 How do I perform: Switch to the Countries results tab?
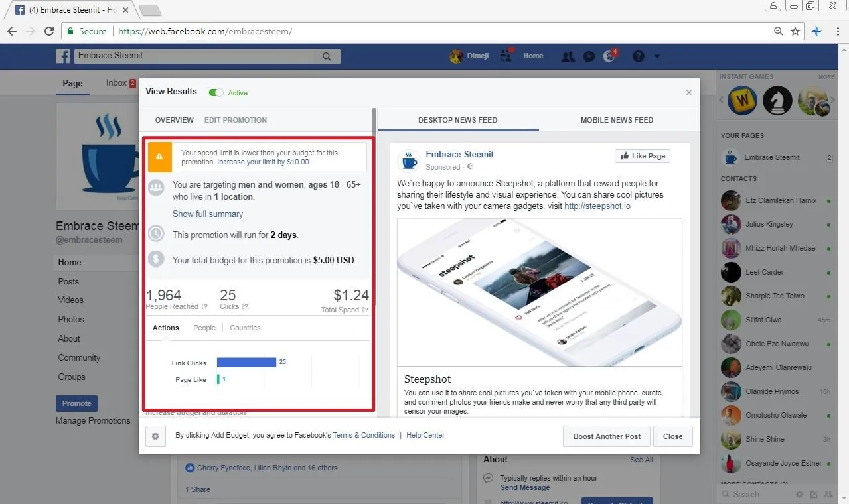coord(245,328)
